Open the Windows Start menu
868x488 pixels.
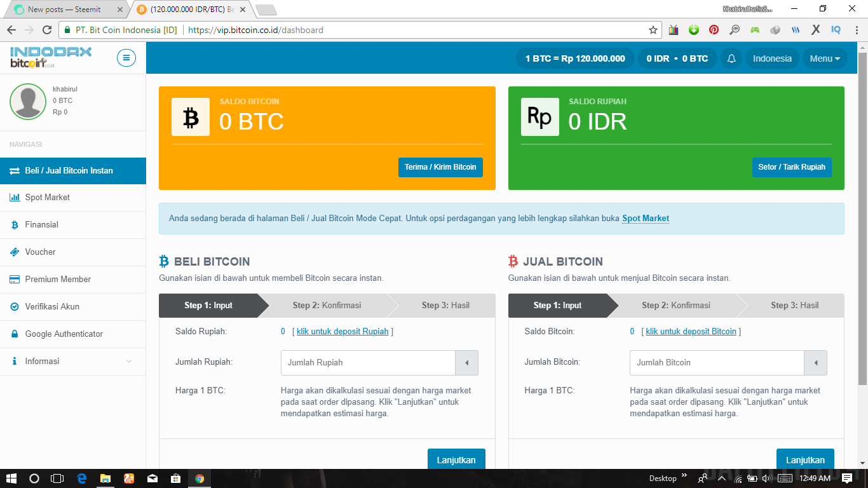click(11, 478)
